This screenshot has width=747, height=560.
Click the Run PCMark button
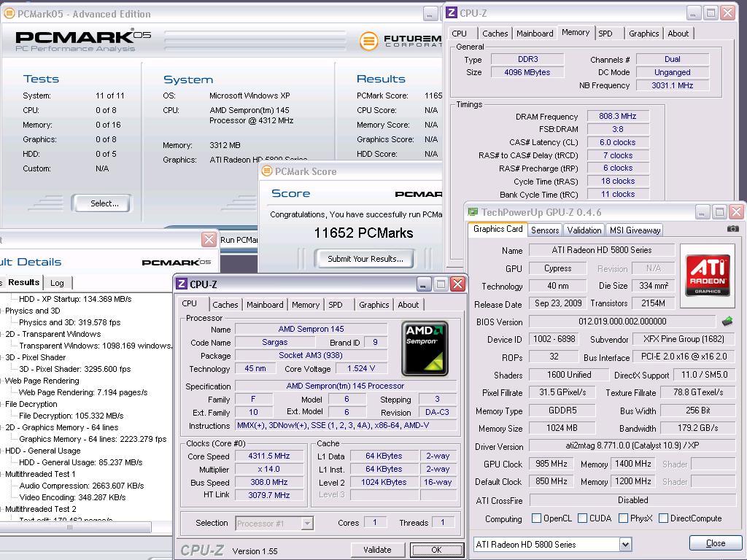239,239
